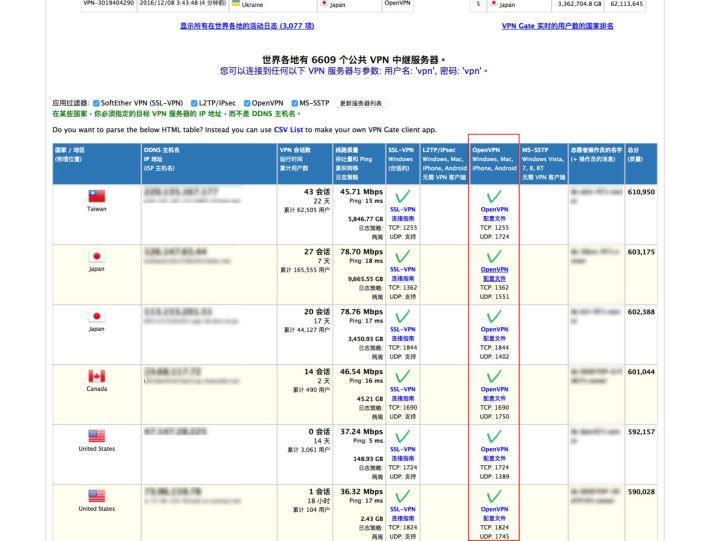Open the worldwide activity log link (3,077 entries)
Viewport: 710px width, 541px height.
(247, 26)
